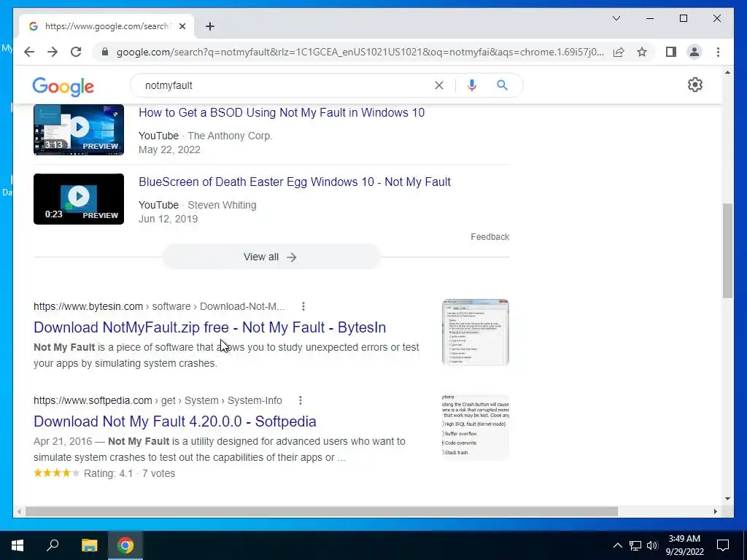Open the tab search dropdown arrow
This screenshot has height=560, width=747.
[616, 18]
